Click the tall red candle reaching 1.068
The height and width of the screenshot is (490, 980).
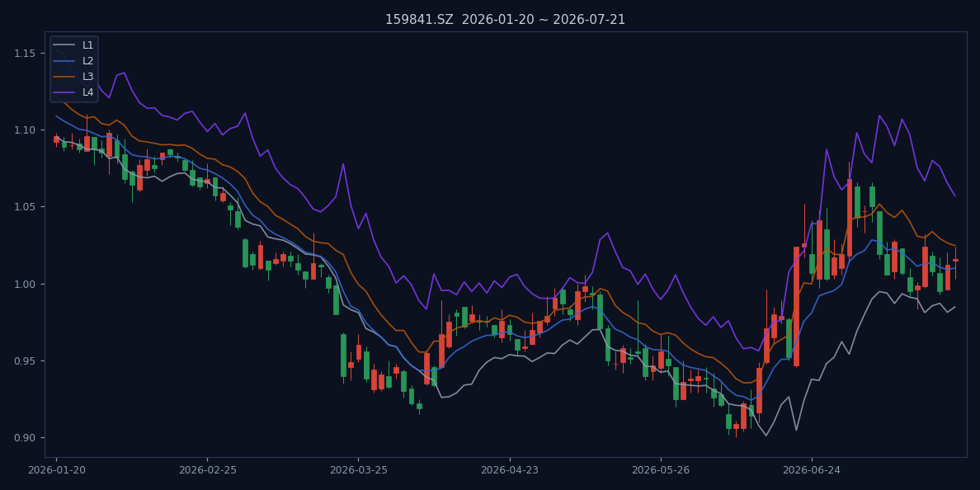click(850, 218)
